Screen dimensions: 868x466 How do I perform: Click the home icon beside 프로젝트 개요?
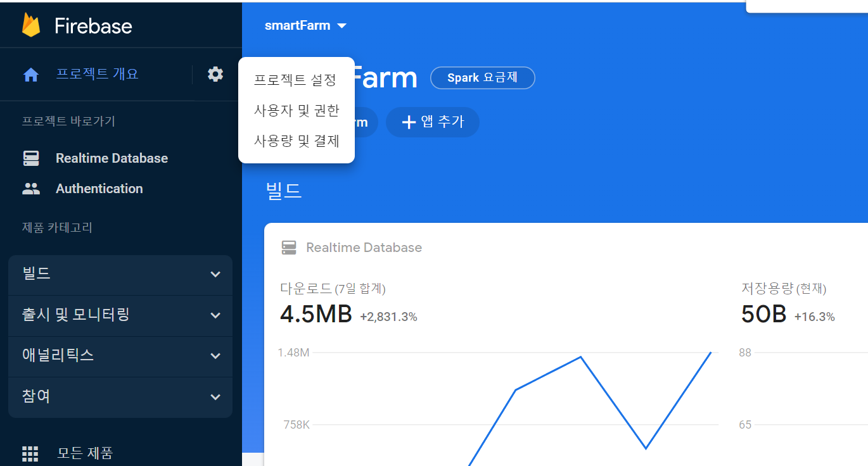[31, 75]
